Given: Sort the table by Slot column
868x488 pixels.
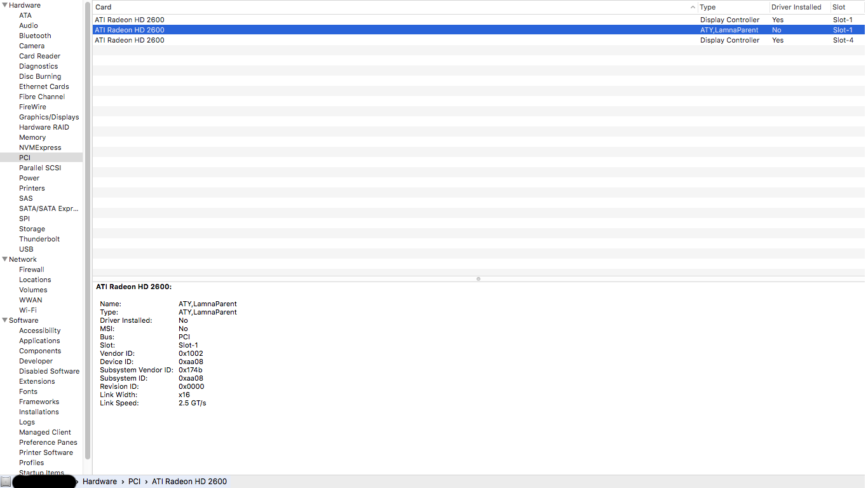Looking at the screenshot, I should [848, 7].
